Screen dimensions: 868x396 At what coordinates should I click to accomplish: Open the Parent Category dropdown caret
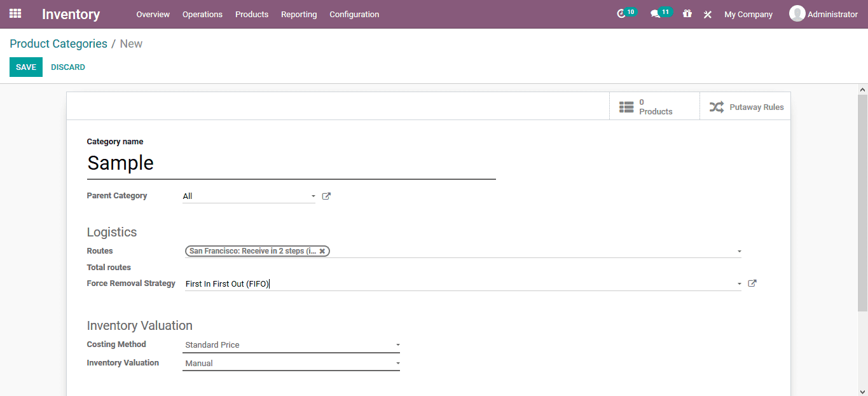tap(312, 196)
